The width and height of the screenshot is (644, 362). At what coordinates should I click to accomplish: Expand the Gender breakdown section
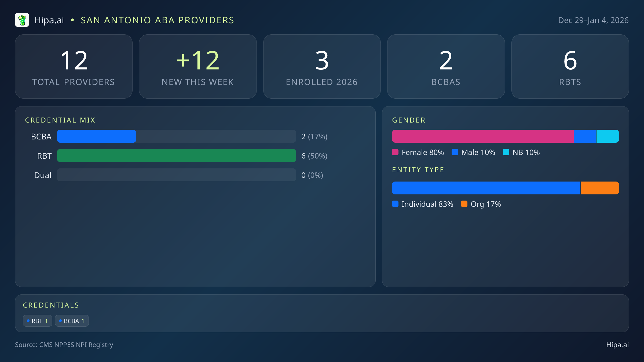(408, 120)
